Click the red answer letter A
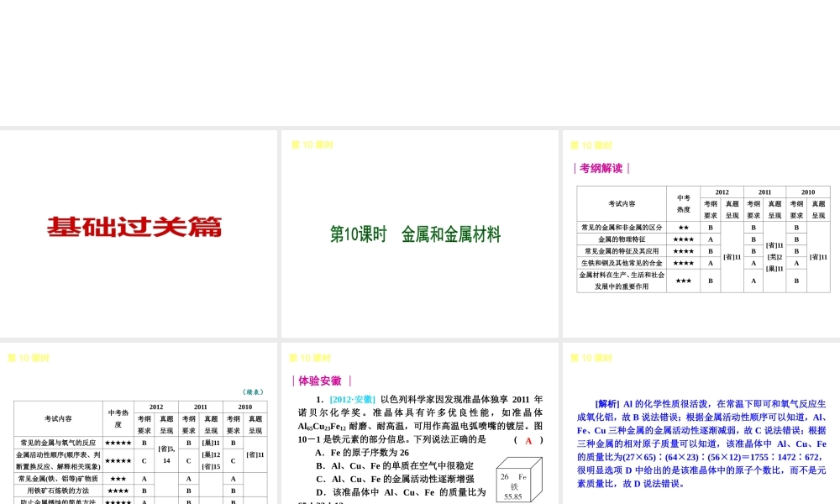The image size is (840, 504). 528,440
